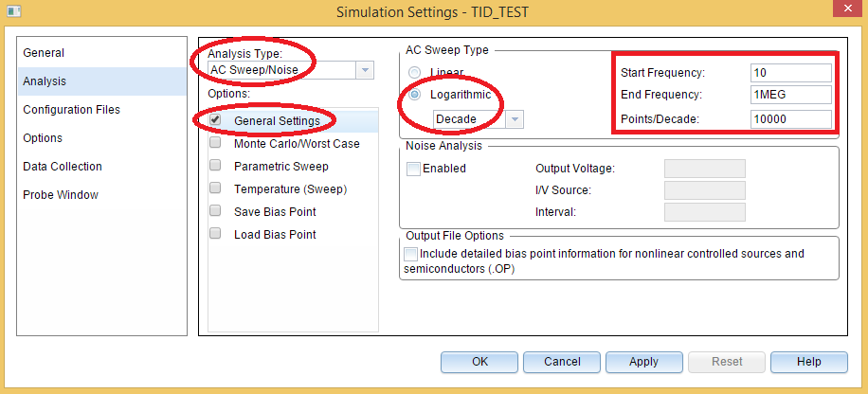Check Include detailed bias point information

pyautogui.click(x=411, y=254)
